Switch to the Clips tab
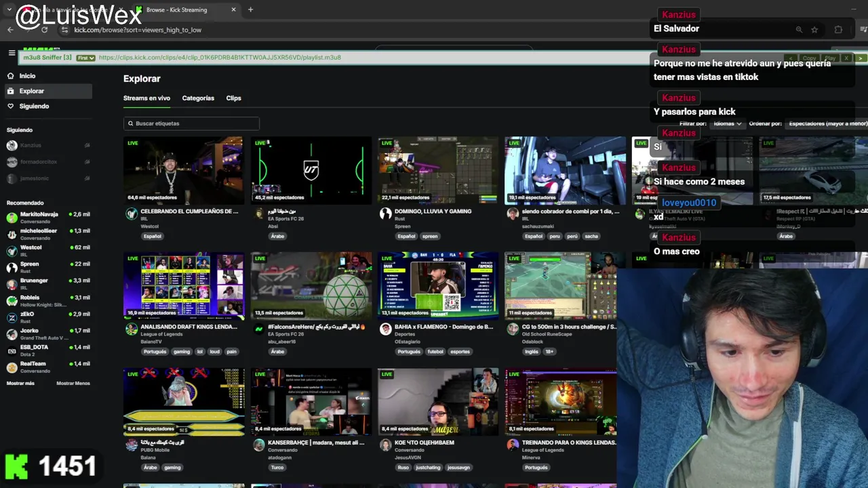The width and height of the screenshot is (868, 488). click(x=233, y=98)
